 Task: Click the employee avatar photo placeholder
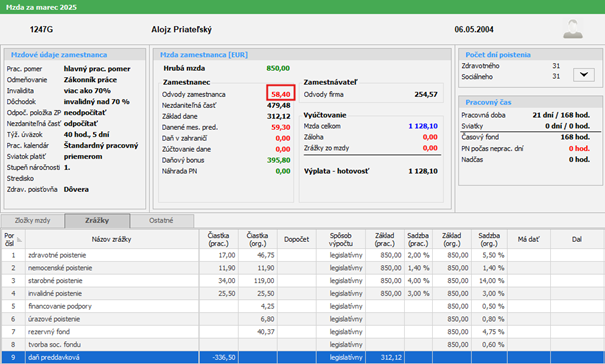pyautogui.click(x=573, y=29)
